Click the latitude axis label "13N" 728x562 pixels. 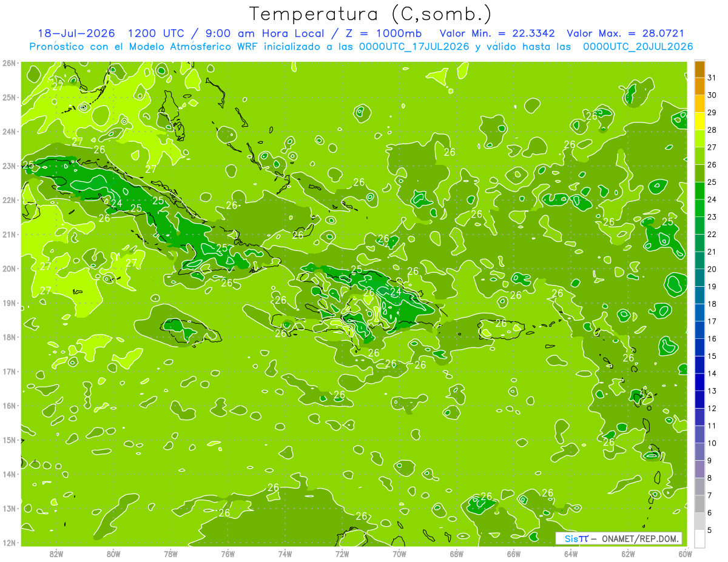[9, 509]
